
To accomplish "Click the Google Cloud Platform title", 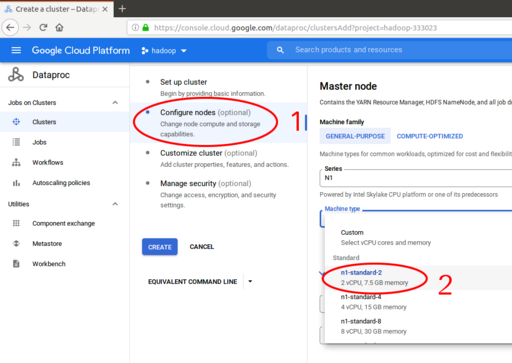I will 81,50.
